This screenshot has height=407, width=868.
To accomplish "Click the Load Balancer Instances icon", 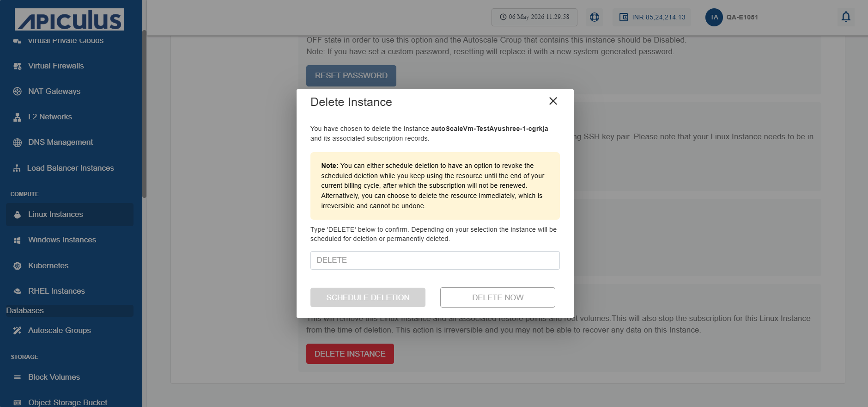I will tap(17, 168).
